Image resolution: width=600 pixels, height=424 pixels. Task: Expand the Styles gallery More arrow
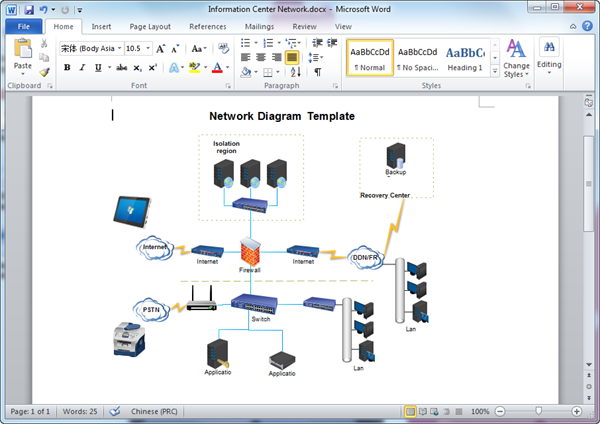(x=495, y=71)
